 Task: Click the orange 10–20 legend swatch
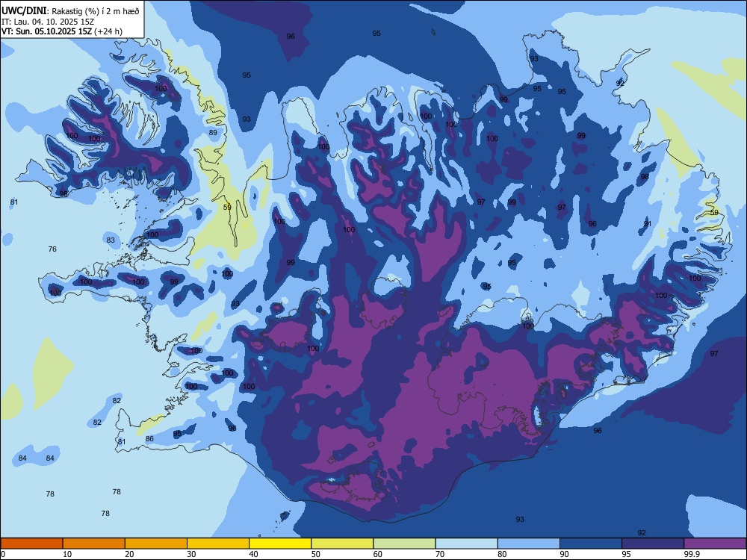tap(94, 544)
